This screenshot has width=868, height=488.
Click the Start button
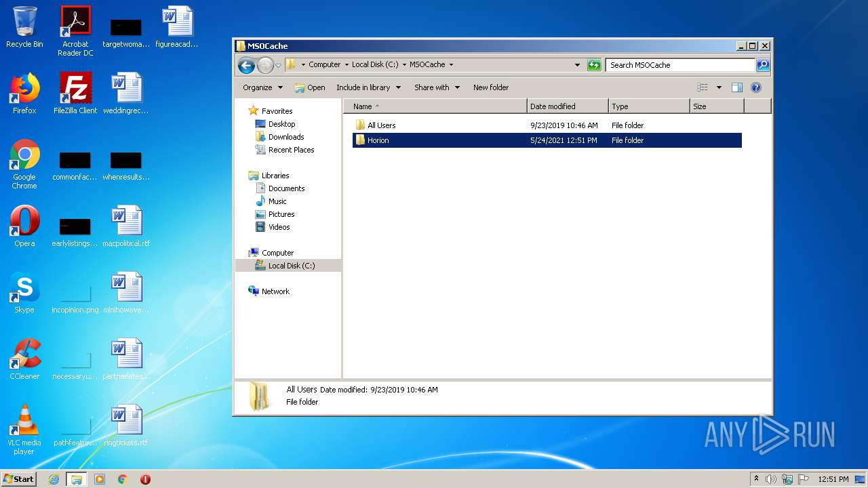(19, 479)
